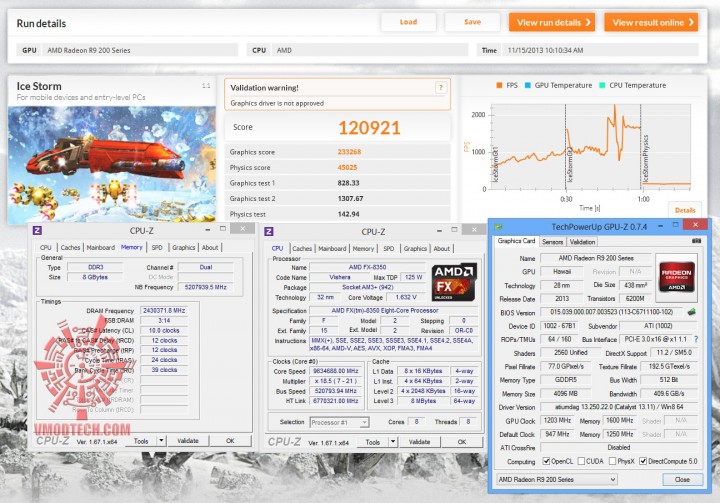Click OK button in CPU-Z Memory window
Viewport: 720px width, 503px height.
coord(230,441)
